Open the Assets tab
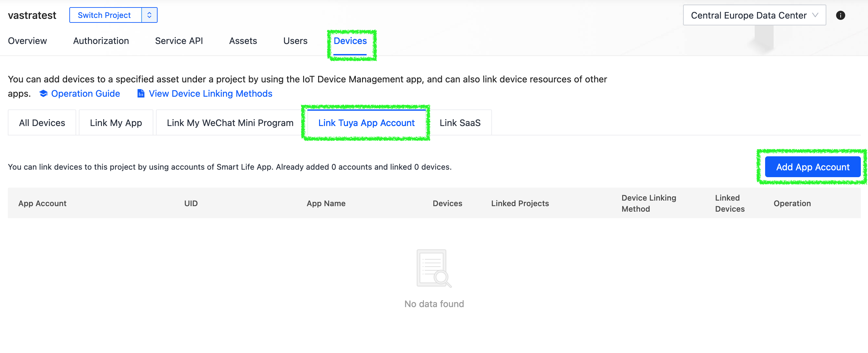868x353 pixels. tap(243, 41)
